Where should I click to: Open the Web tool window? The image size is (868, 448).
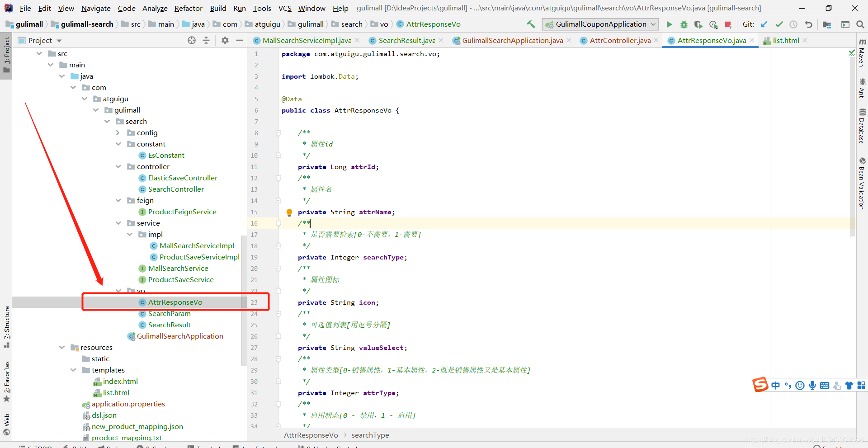coord(6,424)
